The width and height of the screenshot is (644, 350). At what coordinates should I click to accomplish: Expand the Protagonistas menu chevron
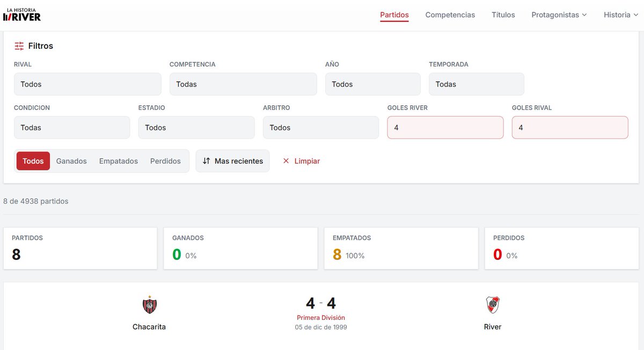pyautogui.click(x=584, y=15)
